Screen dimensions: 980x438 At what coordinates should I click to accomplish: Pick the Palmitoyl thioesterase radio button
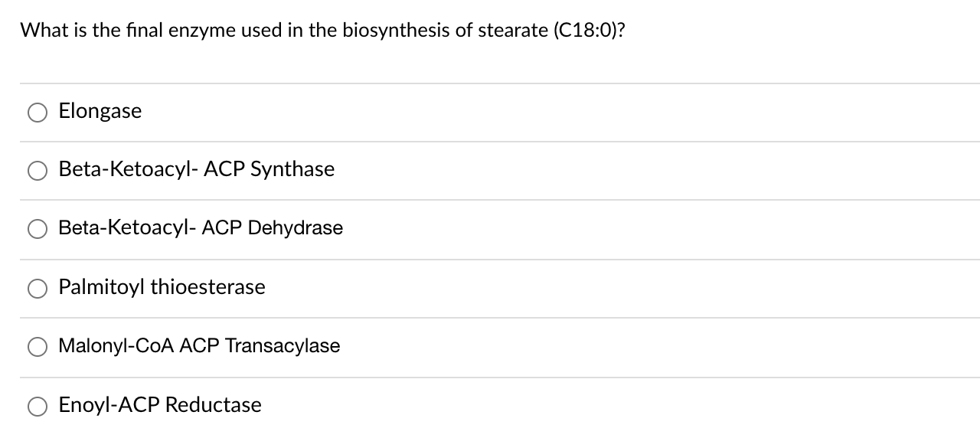[38, 289]
